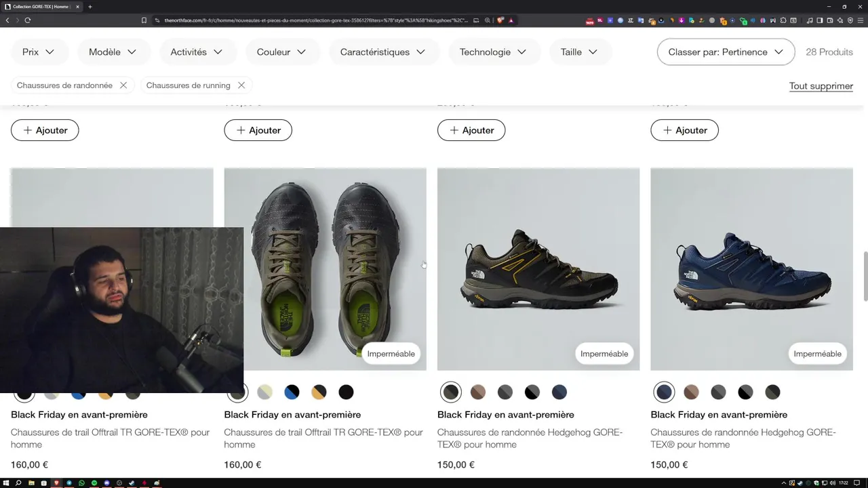Image resolution: width=868 pixels, height=488 pixels.
Task: Select the brown swatch on navy Hedgehog
Action: tap(691, 392)
